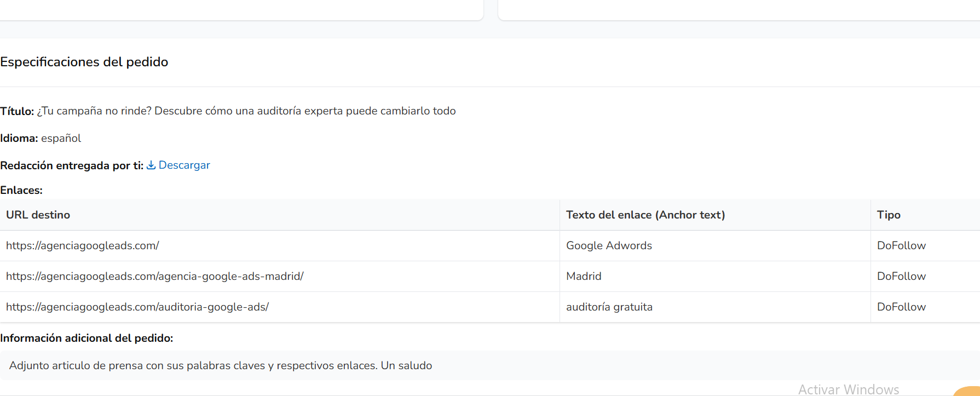Click the Especificaciones del pedido heading
Screen dimensions: 980x396
click(x=84, y=62)
